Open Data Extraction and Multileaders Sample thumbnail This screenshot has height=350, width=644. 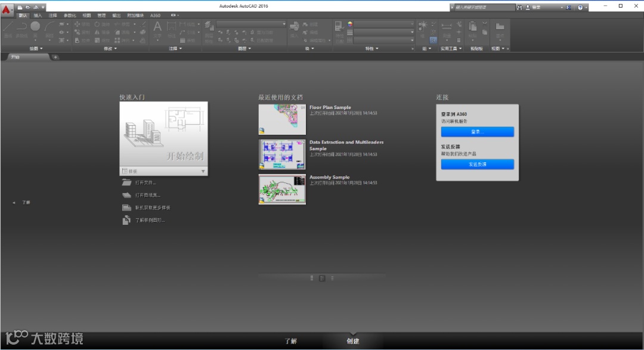click(x=282, y=154)
